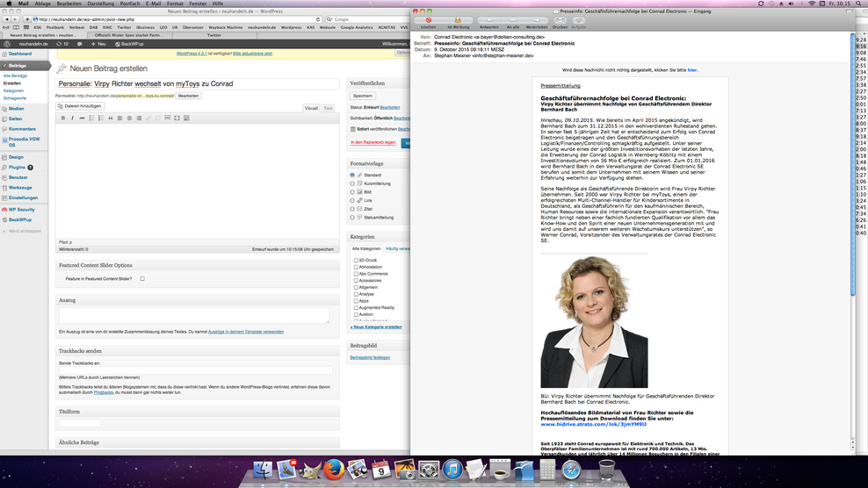The image size is (868, 488).
Task: Open updates counter showing 12
Action: click(x=62, y=44)
